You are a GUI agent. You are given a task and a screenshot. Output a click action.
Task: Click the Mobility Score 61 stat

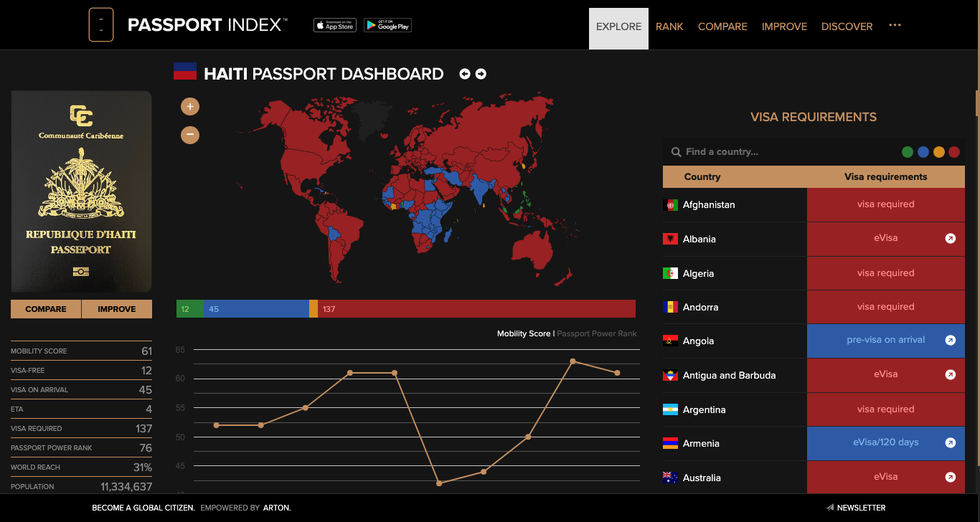[x=81, y=351]
